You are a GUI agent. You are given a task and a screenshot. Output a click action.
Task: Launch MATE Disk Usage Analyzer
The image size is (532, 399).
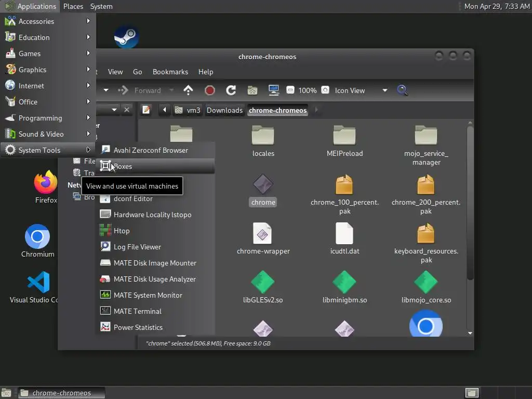156,279
